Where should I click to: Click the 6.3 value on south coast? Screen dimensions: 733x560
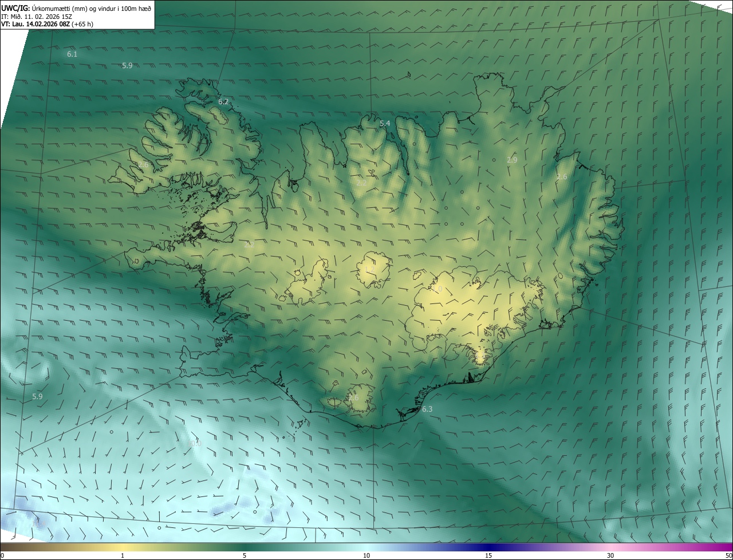[427, 409]
